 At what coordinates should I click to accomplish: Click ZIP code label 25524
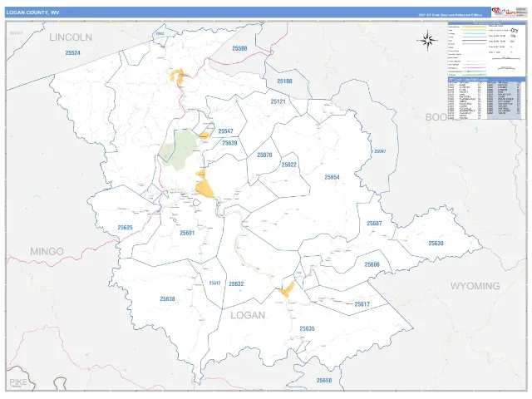[x=72, y=53]
